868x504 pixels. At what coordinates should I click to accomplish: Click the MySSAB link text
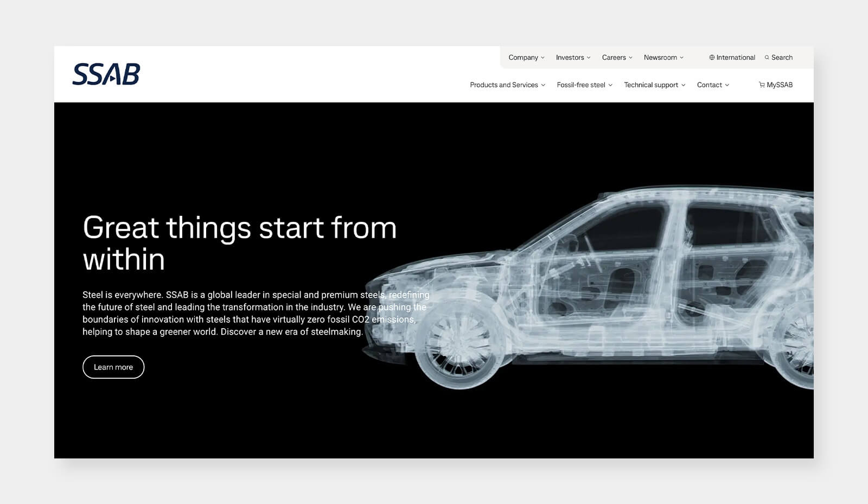tap(780, 85)
